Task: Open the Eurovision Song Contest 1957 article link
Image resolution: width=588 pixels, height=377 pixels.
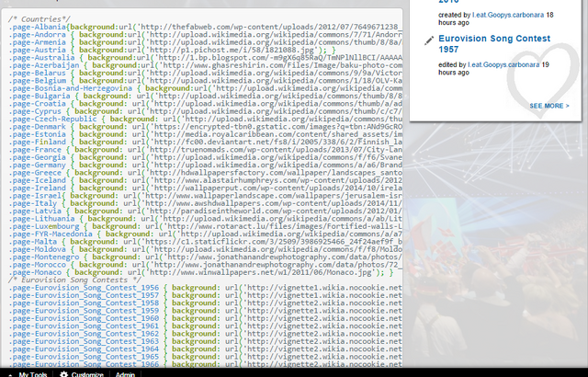Action: point(494,44)
